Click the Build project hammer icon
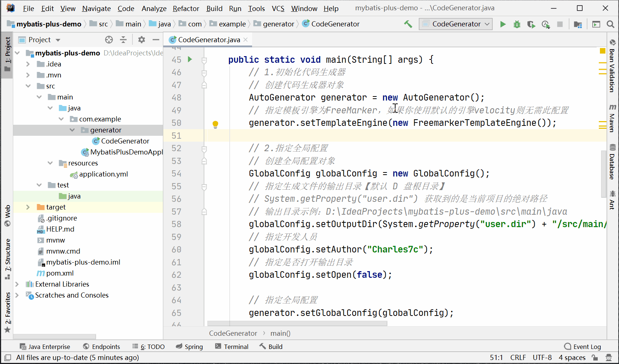This screenshot has width=619, height=364. [x=408, y=24]
